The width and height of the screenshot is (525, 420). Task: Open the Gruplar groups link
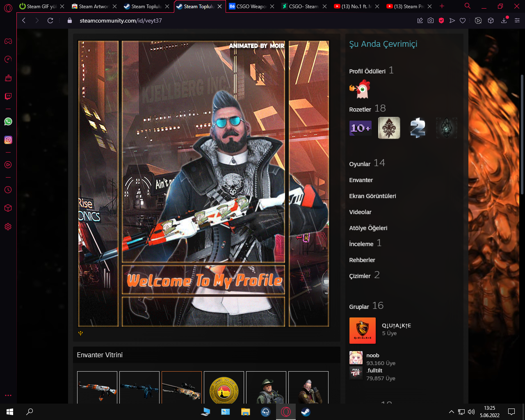point(359,307)
